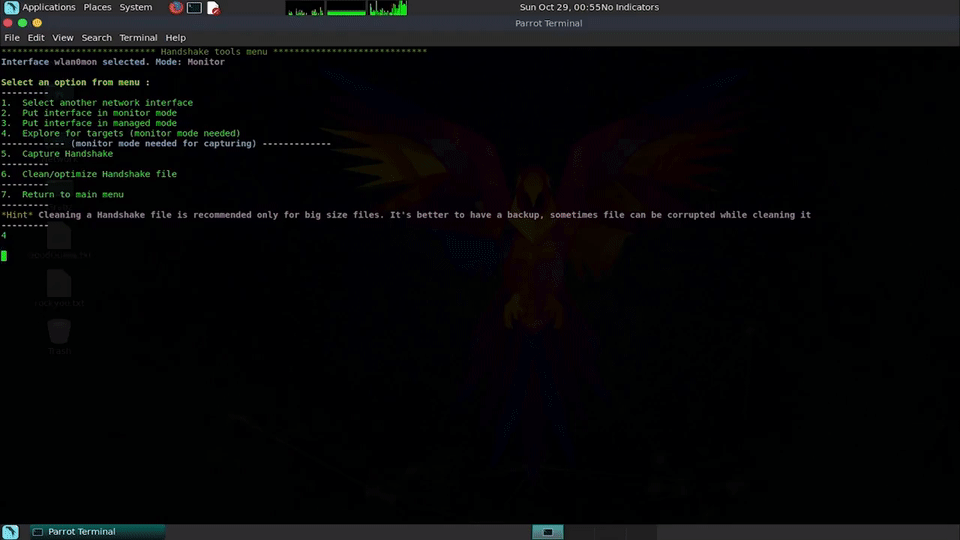The width and height of the screenshot is (960, 540).
Task: Open the System menu in top panel
Action: coord(135,7)
